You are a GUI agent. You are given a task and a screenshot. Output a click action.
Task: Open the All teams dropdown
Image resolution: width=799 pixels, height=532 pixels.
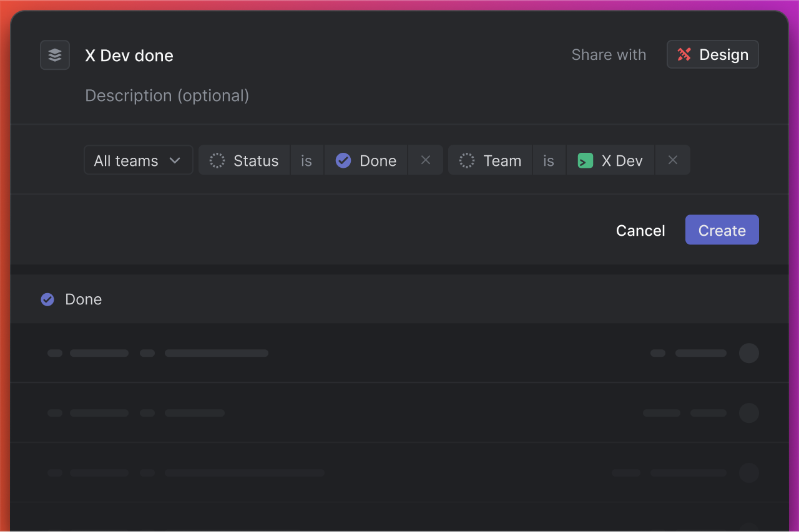138,160
